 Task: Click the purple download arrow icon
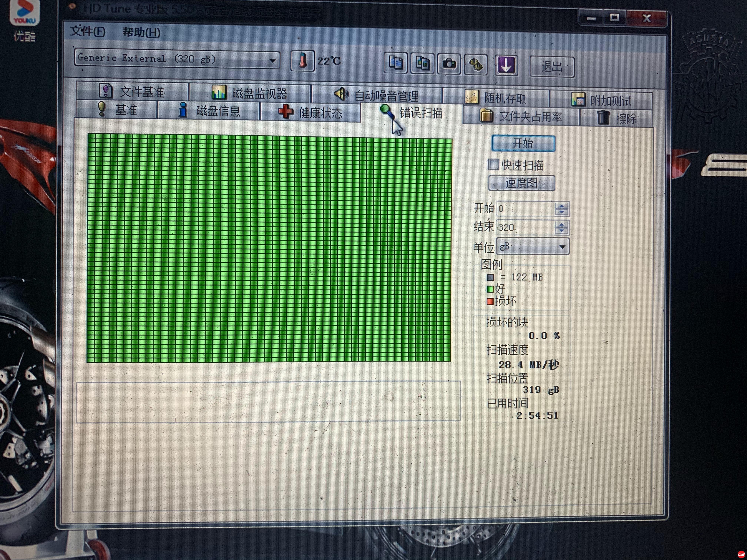506,65
